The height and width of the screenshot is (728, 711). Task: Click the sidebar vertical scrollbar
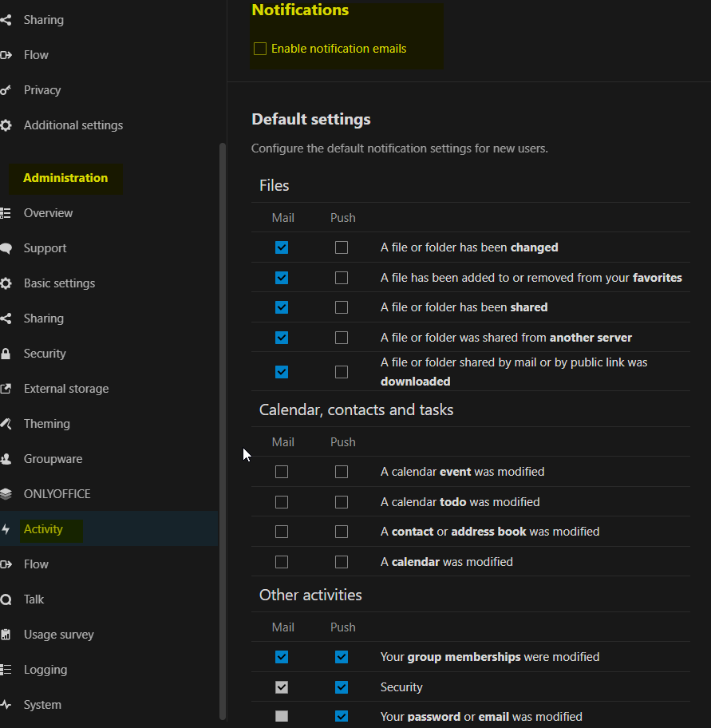(223, 432)
